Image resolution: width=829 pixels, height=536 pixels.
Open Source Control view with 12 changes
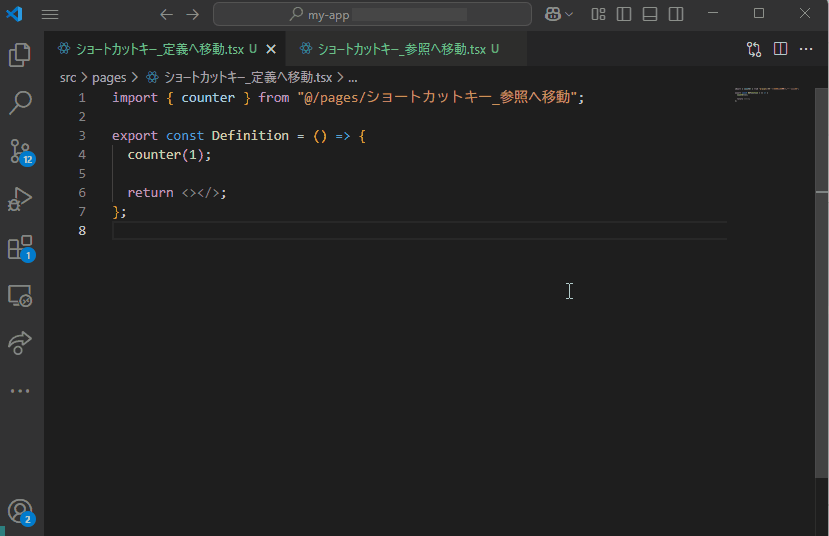(21, 152)
